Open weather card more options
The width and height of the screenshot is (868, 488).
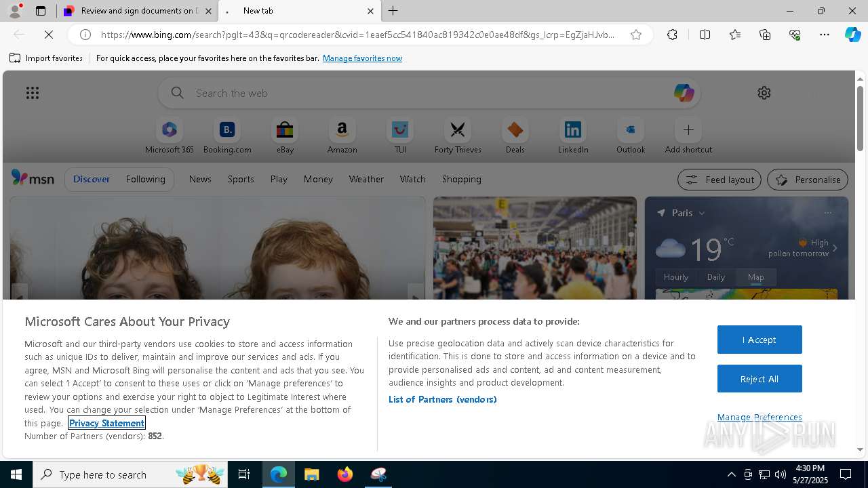[x=827, y=213]
